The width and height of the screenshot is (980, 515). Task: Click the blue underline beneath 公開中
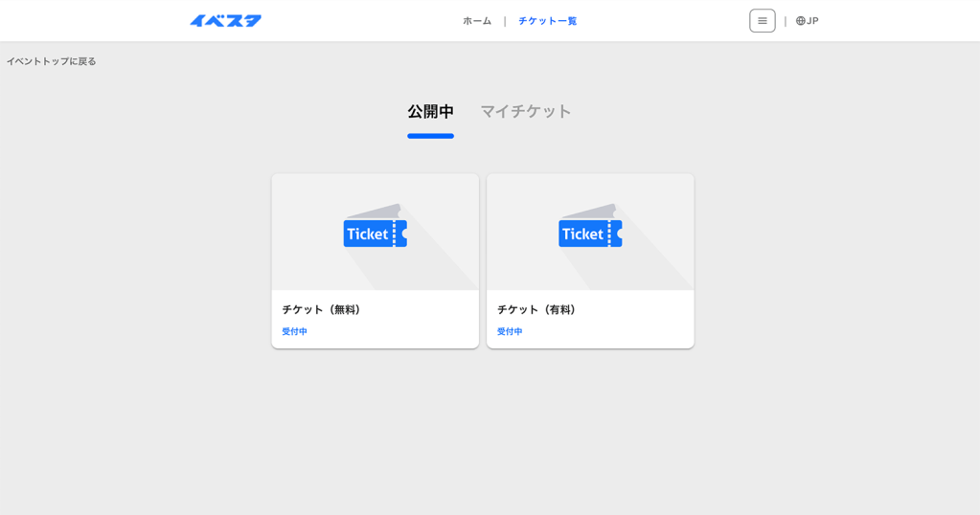[430, 136]
